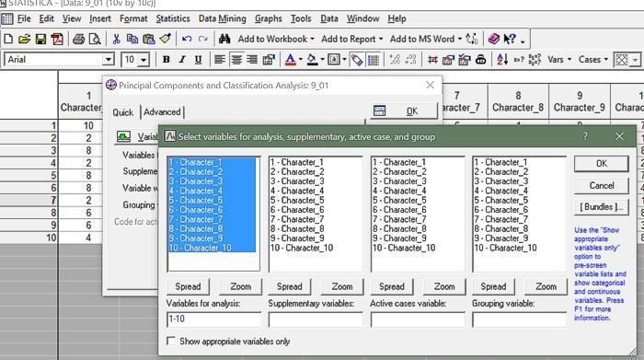
Task: Enable Show appropriate variables only checkbox
Action: (171, 341)
